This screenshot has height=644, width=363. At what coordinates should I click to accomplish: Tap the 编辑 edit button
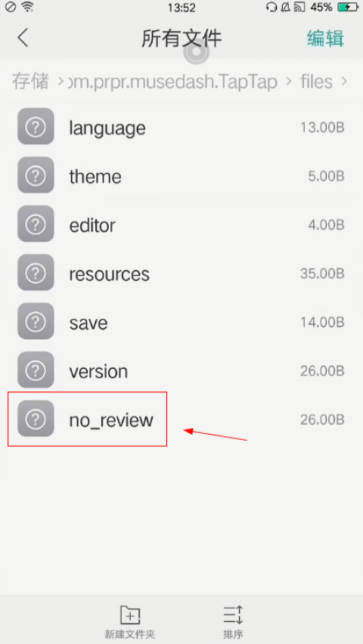(x=325, y=39)
